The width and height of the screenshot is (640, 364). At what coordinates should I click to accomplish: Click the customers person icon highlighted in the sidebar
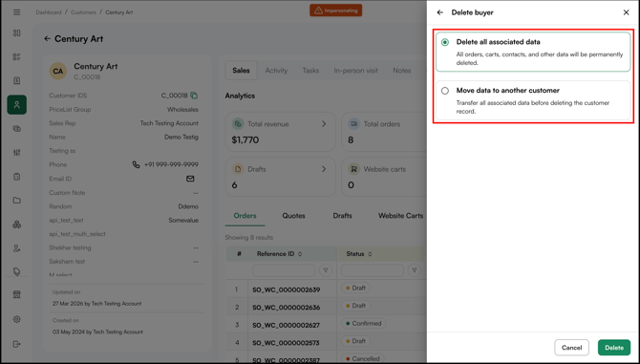pos(17,105)
